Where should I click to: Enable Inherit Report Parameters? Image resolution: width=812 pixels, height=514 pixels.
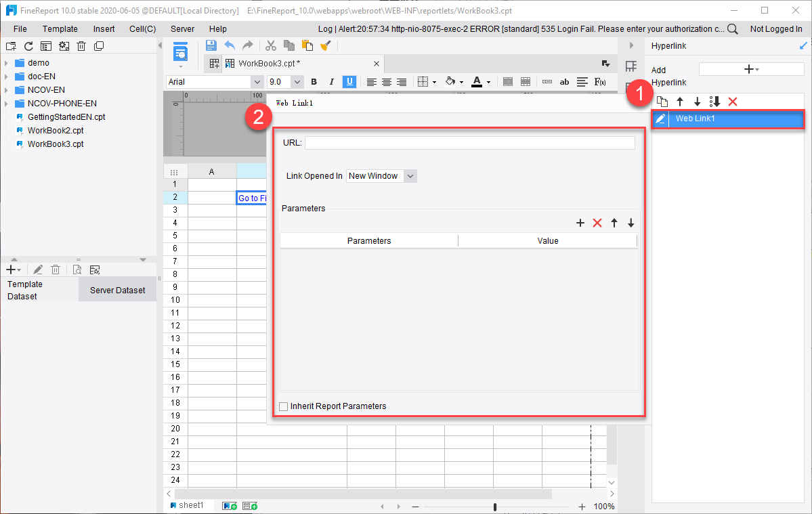[x=283, y=406]
